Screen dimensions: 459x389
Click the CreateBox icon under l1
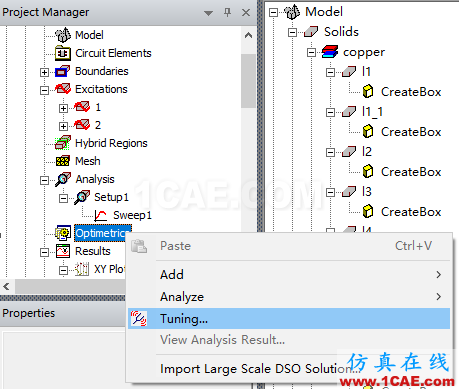[368, 92]
